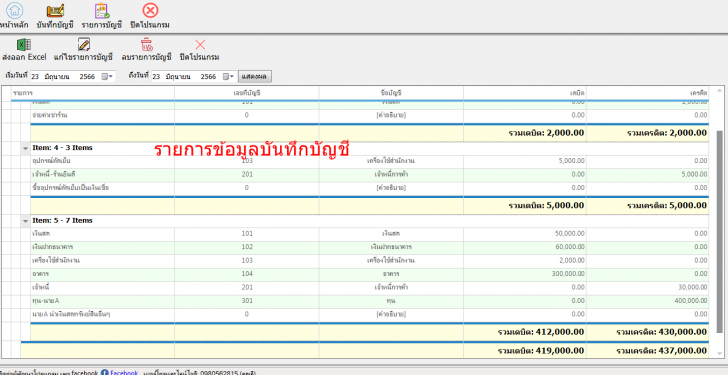728x375 pixels.
Task: Export data with ส่งออก Excel icon
Action: point(24,45)
